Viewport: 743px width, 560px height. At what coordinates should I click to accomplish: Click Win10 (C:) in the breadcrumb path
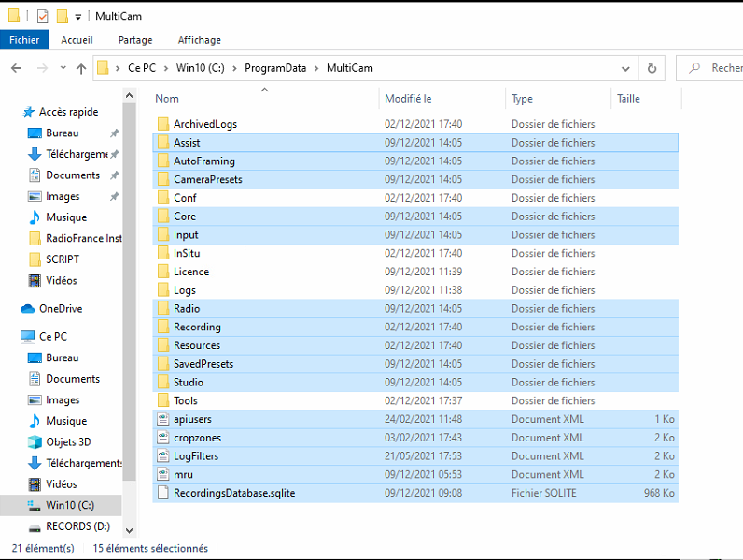[201, 68]
